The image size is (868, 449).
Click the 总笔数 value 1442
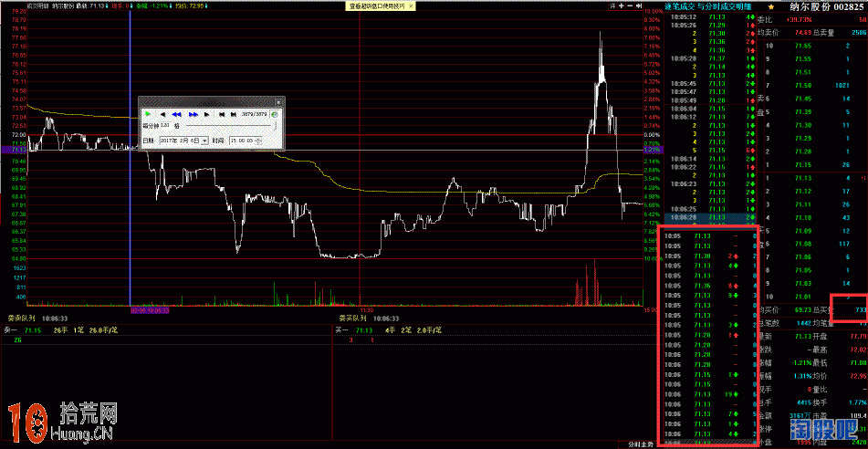click(x=805, y=323)
